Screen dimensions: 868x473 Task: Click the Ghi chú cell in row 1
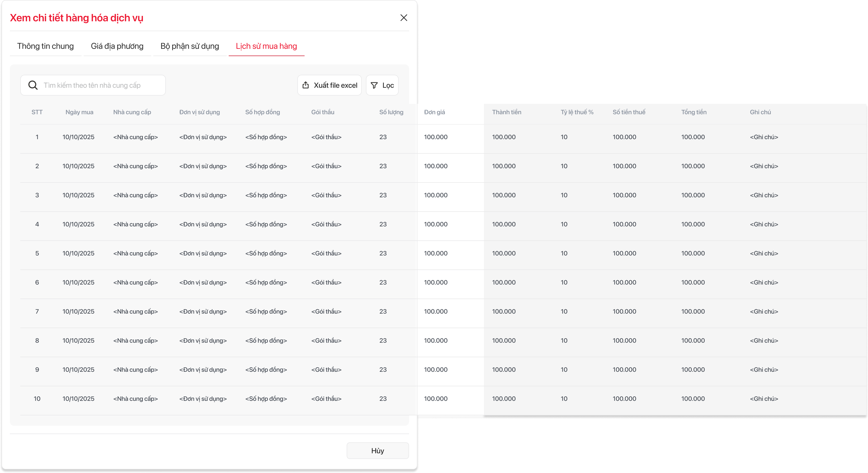point(764,137)
